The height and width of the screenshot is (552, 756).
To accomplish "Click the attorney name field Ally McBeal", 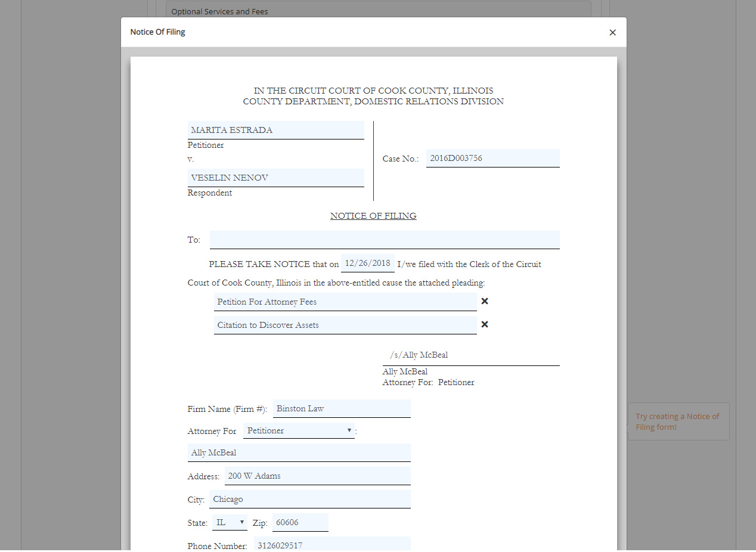I will 299,452.
